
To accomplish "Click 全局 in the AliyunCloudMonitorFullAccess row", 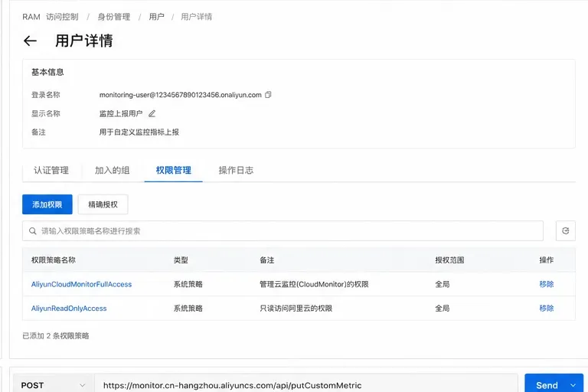I will click(x=442, y=284).
